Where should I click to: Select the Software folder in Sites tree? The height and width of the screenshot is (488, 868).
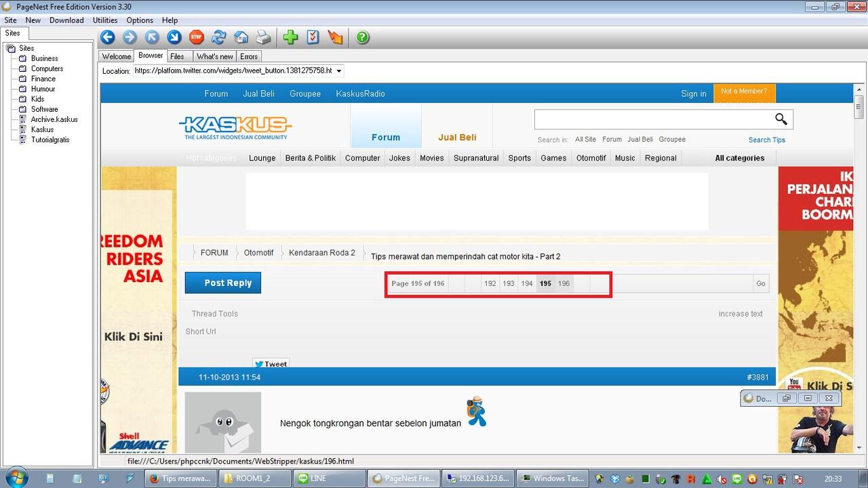[x=45, y=109]
